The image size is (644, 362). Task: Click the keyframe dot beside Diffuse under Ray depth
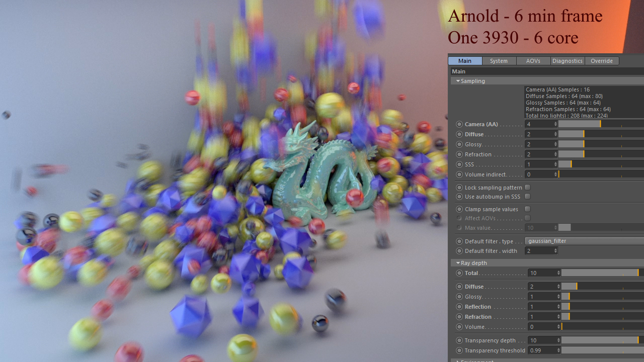click(x=459, y=287)
